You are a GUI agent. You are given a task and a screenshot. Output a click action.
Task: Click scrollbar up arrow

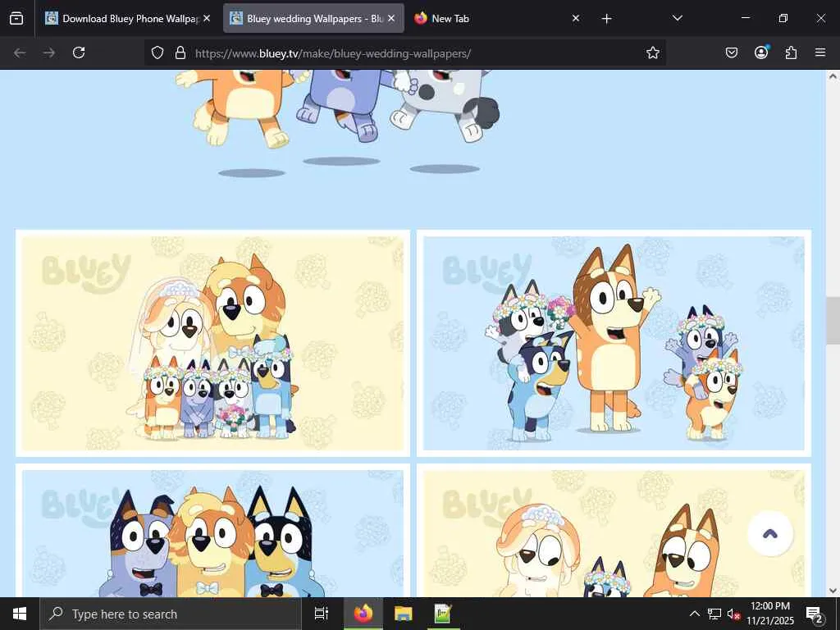833,76
